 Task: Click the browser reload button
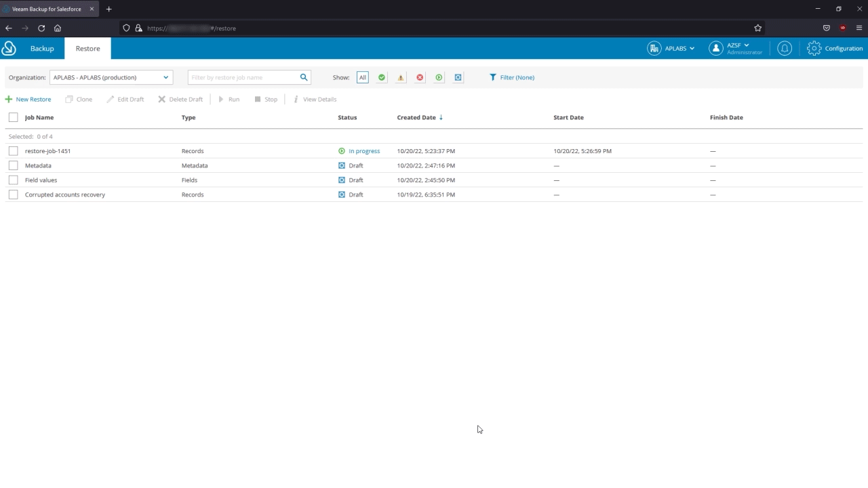pos(41,28)
